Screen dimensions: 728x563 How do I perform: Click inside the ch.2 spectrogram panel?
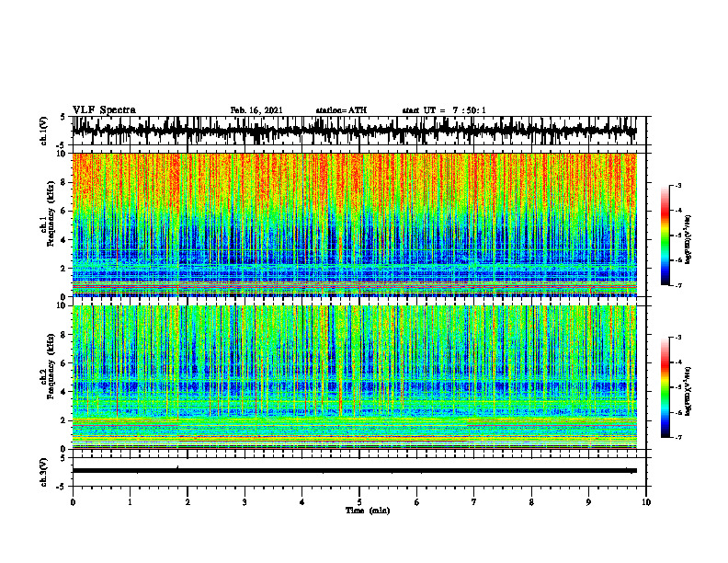354,377
